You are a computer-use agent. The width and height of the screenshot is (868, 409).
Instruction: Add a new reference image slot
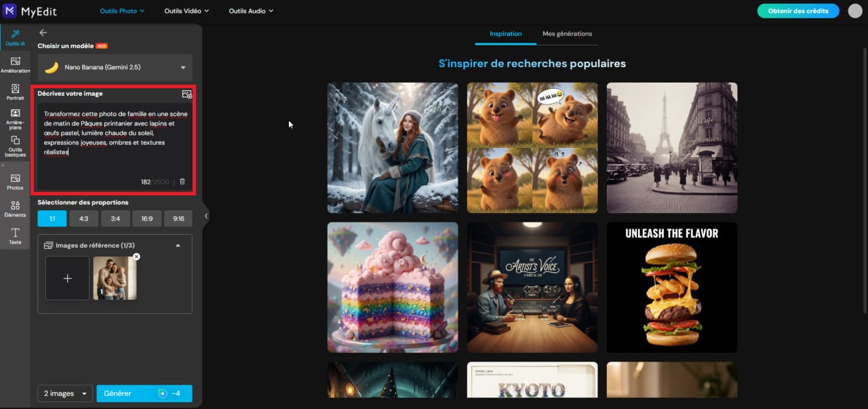pyautogui.click(x=67, y=278)
